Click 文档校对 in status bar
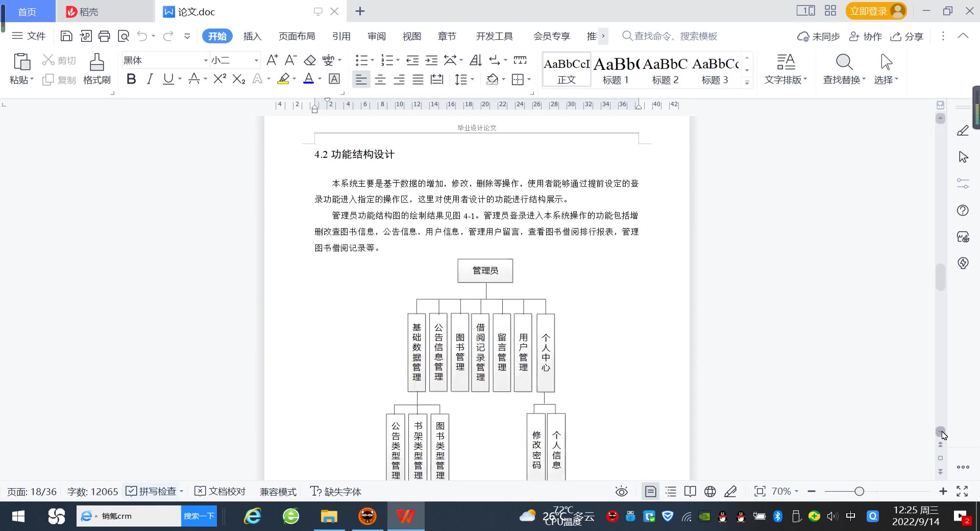 click(220, 491)
